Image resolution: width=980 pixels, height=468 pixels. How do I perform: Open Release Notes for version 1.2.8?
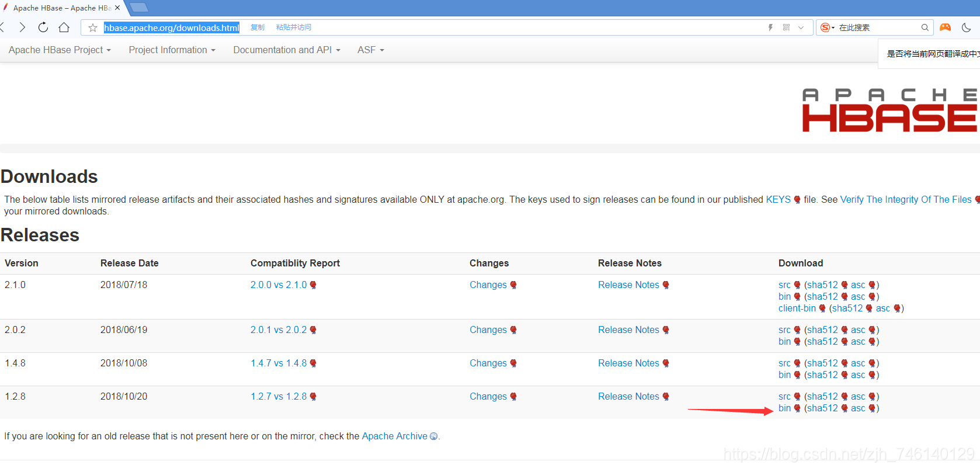pos(628,396)
